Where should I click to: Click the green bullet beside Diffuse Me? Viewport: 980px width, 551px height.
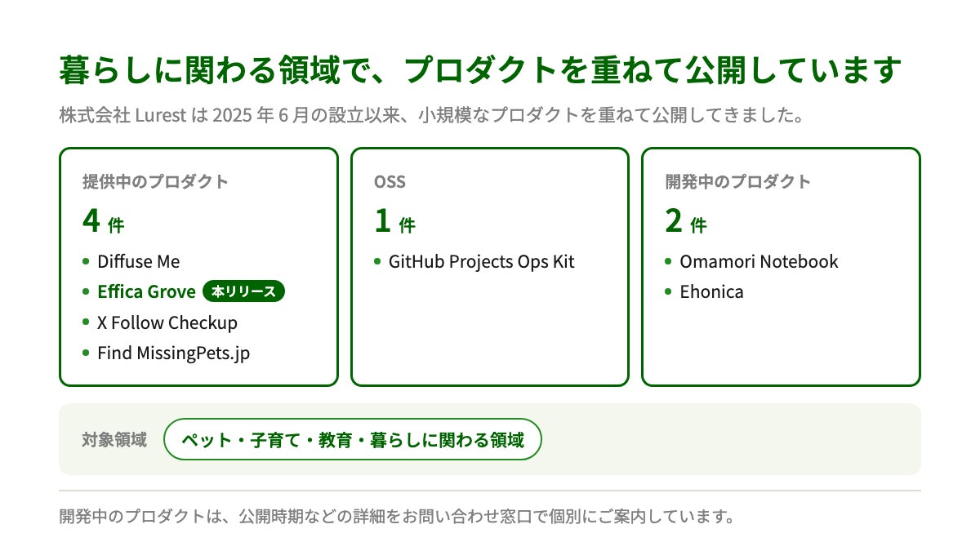(86, 261)
